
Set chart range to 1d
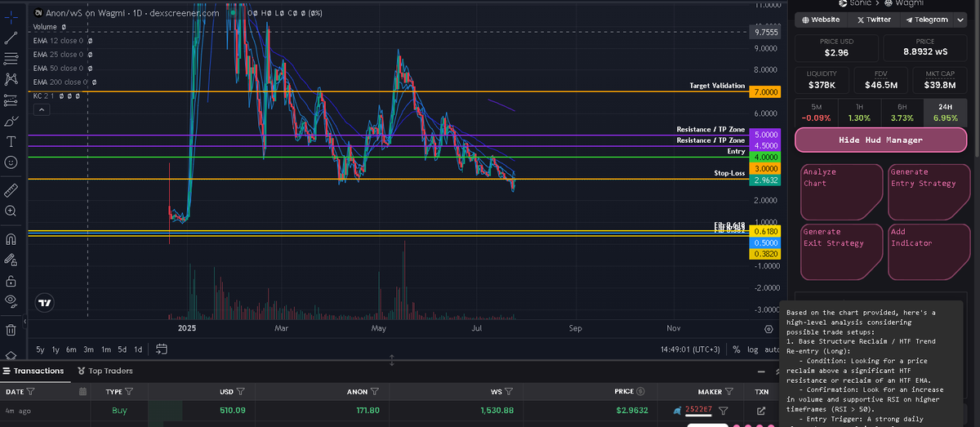coord(138,349)
